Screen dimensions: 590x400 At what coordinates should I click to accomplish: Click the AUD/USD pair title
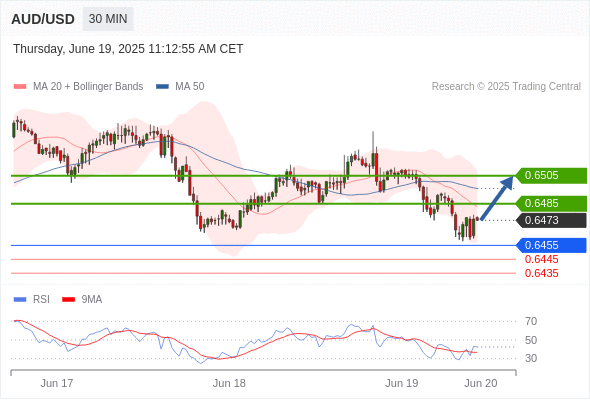(43, 19)
